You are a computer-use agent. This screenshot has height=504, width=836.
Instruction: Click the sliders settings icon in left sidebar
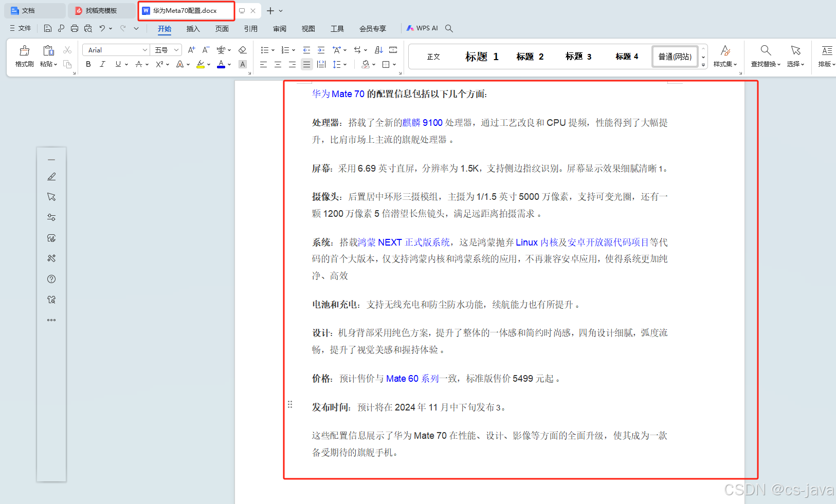pos(51,217)
